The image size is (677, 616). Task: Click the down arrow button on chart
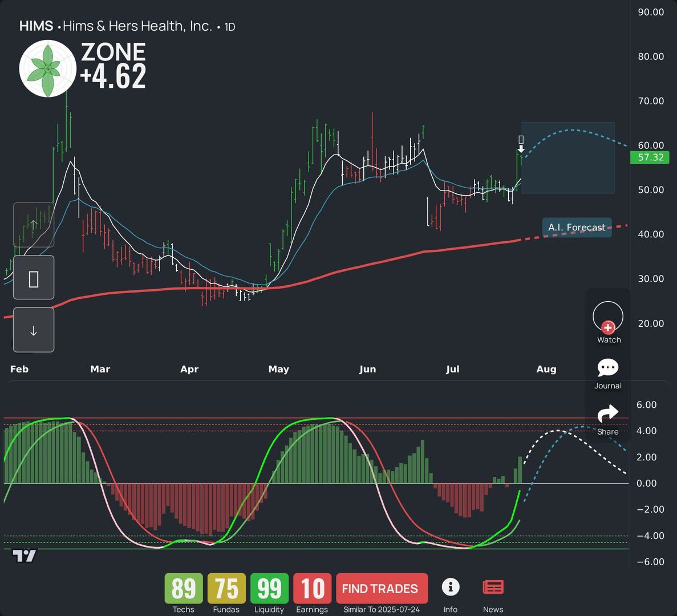click(x=34, y=330)
